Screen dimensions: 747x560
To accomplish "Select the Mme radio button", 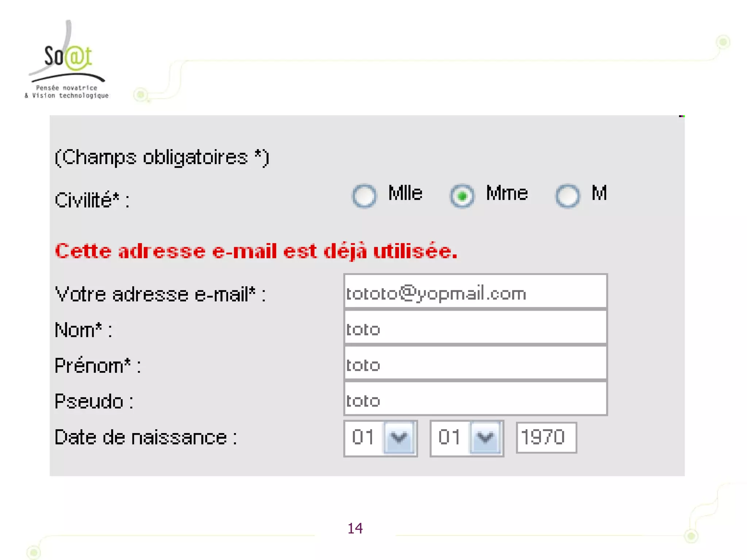I will [x=462, y=196].
